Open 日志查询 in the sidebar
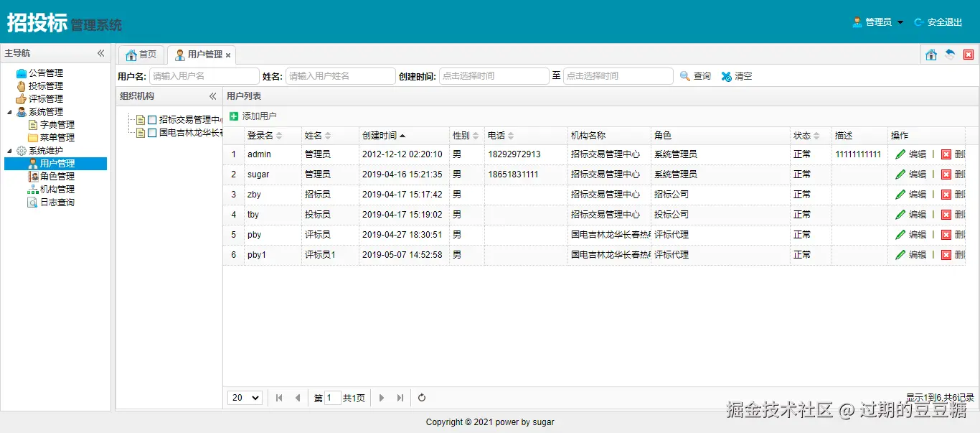This screenshot has width=980, height=433. [57, 202]
